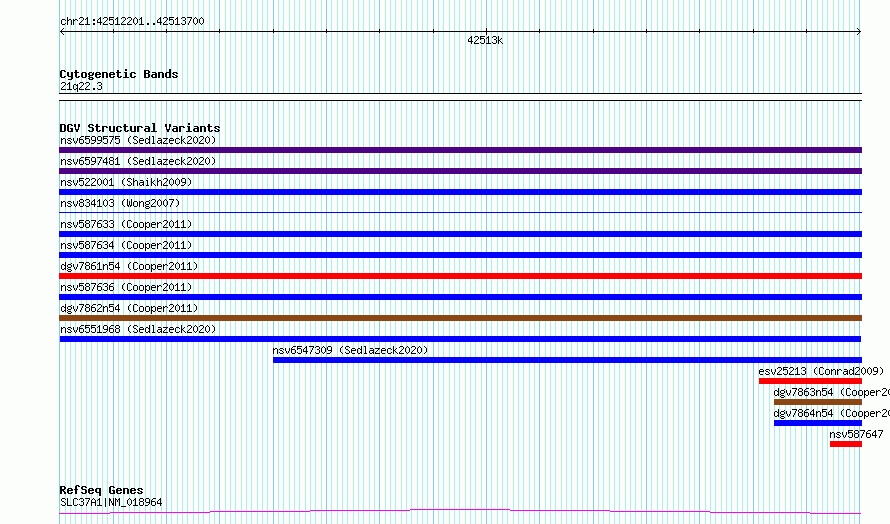Select the blue nsv522001 variant bar
Image resolution: width=890 pixels, height=524 pixels.
click(460, 192)
